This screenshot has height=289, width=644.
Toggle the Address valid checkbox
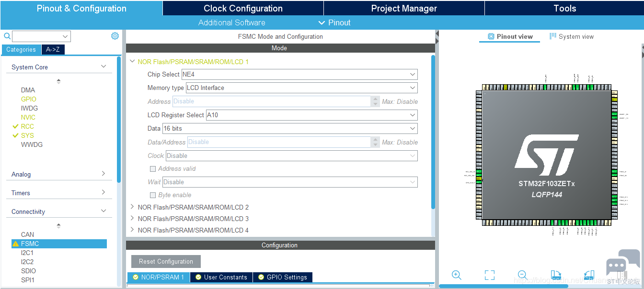tap(153, 169)
